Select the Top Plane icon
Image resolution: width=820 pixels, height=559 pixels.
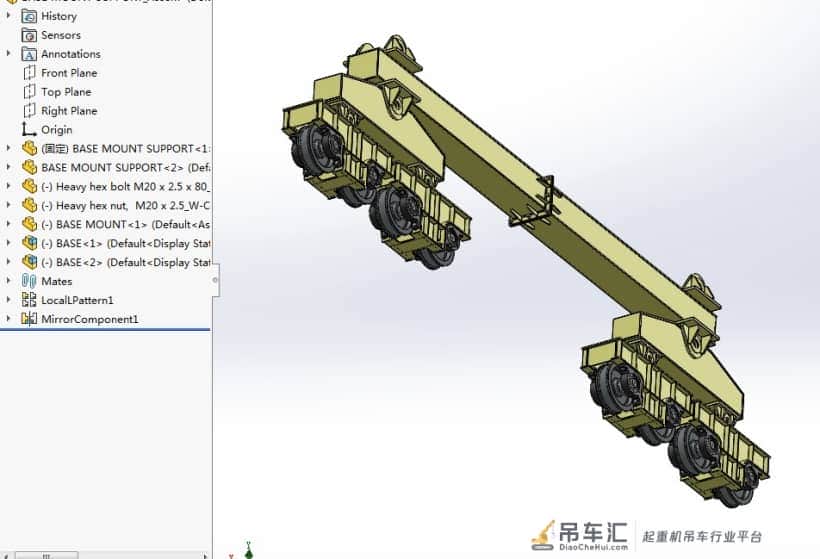[29, 92]
